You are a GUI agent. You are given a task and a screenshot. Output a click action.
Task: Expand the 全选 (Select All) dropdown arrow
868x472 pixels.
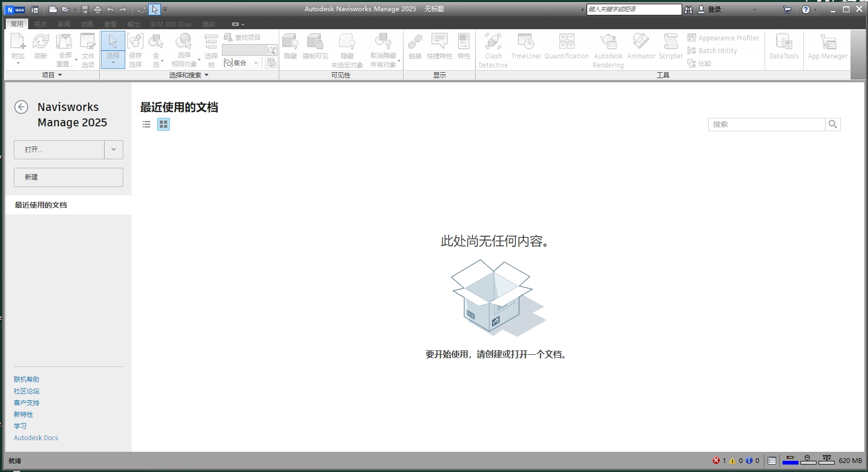[x=162, y=62]
